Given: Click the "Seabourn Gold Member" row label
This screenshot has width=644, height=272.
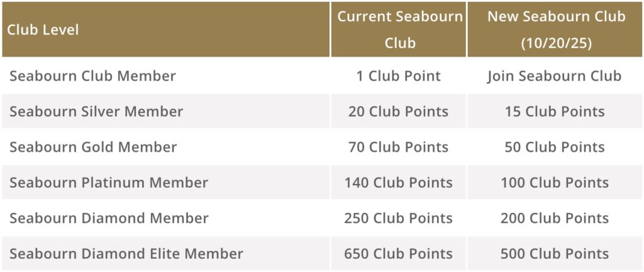Looking at the screenshot, I should point(93,147).
